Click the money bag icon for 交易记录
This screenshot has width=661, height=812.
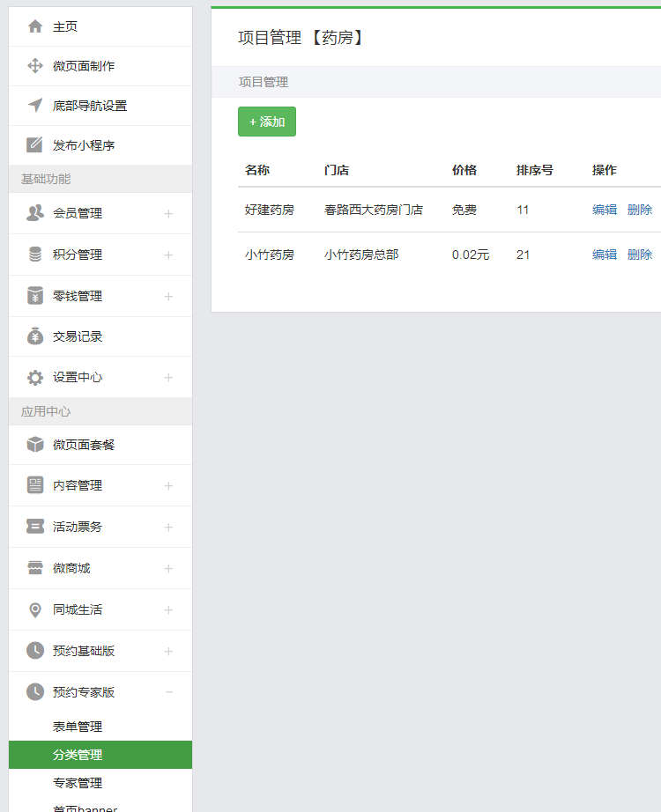(35, 336)
